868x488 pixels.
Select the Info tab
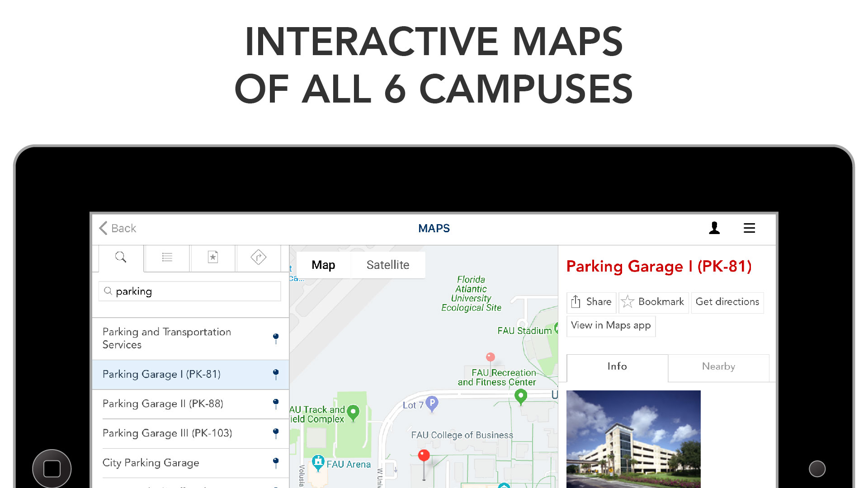click(x=617, y=367)
